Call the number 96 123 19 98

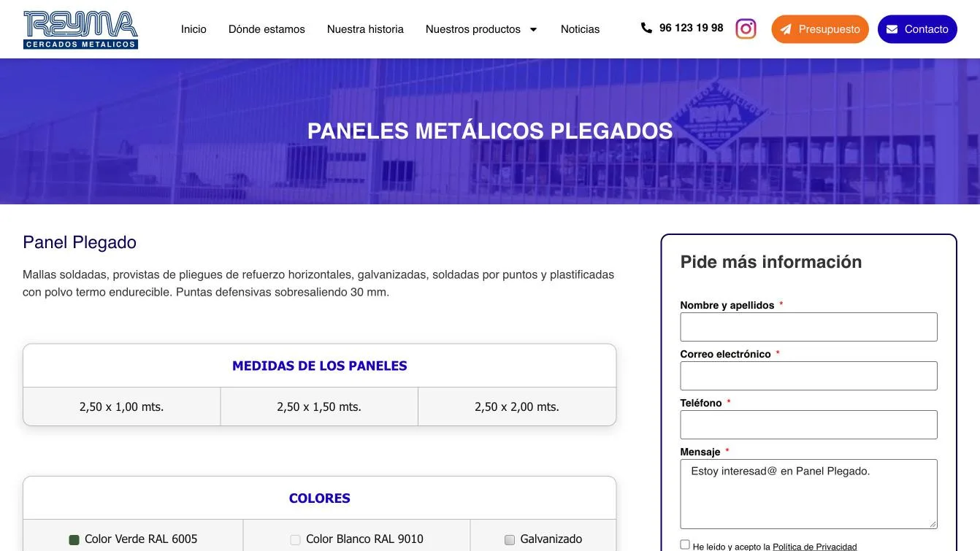tap(691, 28)
